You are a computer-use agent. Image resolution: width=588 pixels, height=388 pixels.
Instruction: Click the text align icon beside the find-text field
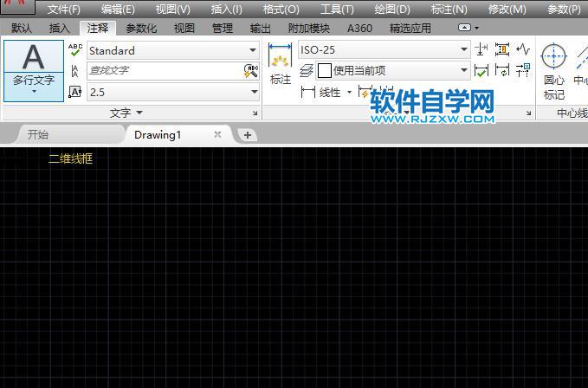[75, 70]
